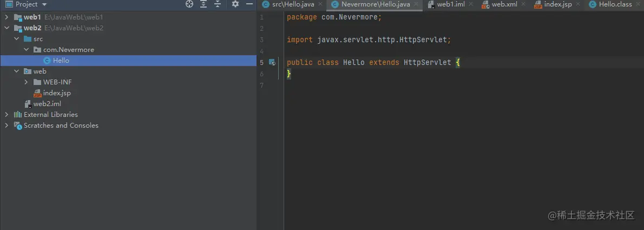Click the HttpServlet superclass name

coord(427,62)
